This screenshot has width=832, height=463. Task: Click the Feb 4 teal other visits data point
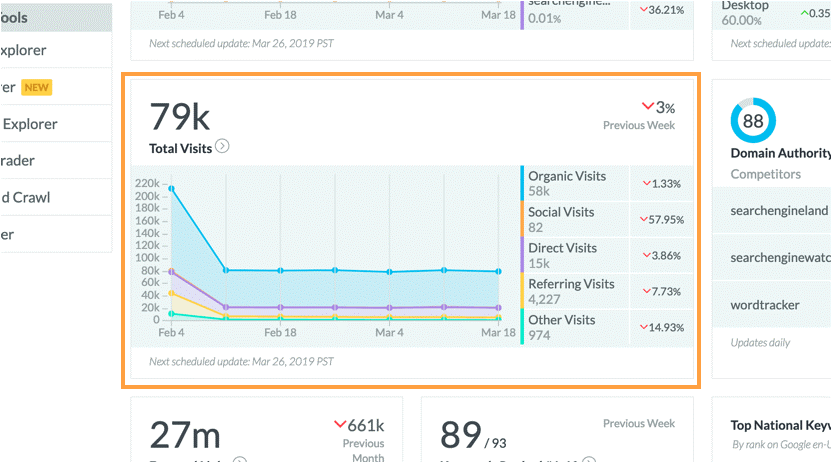[x=171, y=314]
